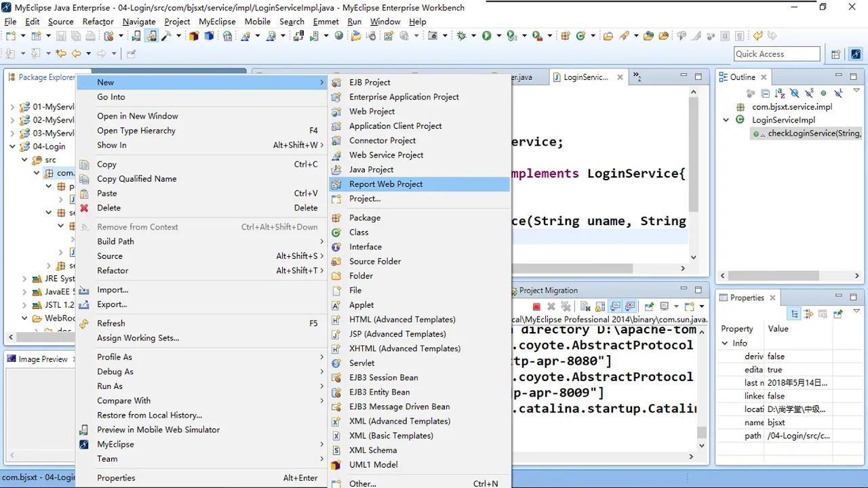Screen dimensions: 868x488
Task: Collapse the LoginServiceImpl node in Outline
Action: (x=726, y=120)
